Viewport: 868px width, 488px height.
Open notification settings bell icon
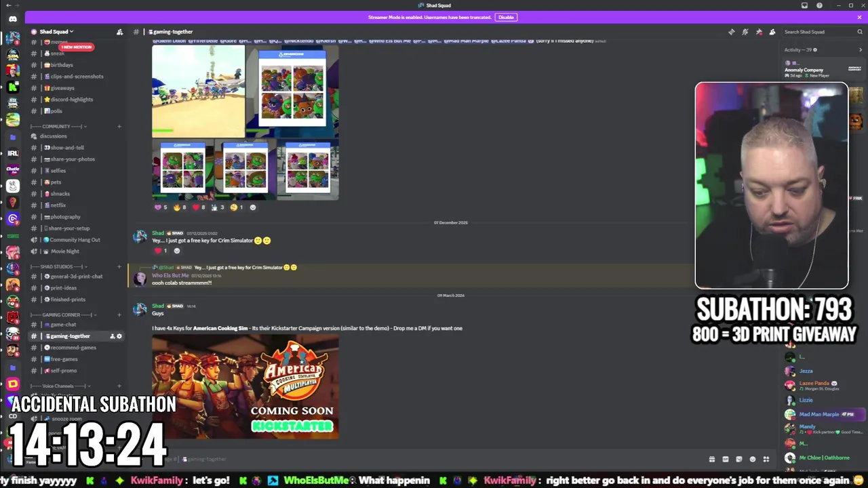745,32
